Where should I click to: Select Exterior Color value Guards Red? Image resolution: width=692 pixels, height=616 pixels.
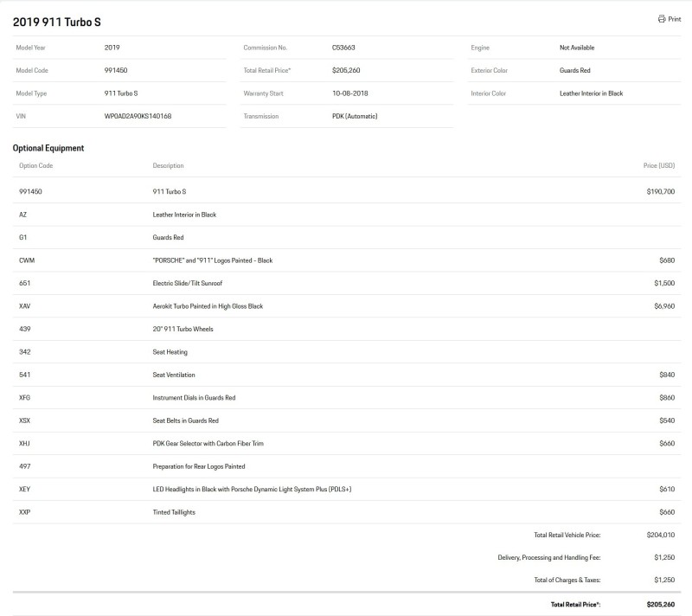click(x=574, y=70)
